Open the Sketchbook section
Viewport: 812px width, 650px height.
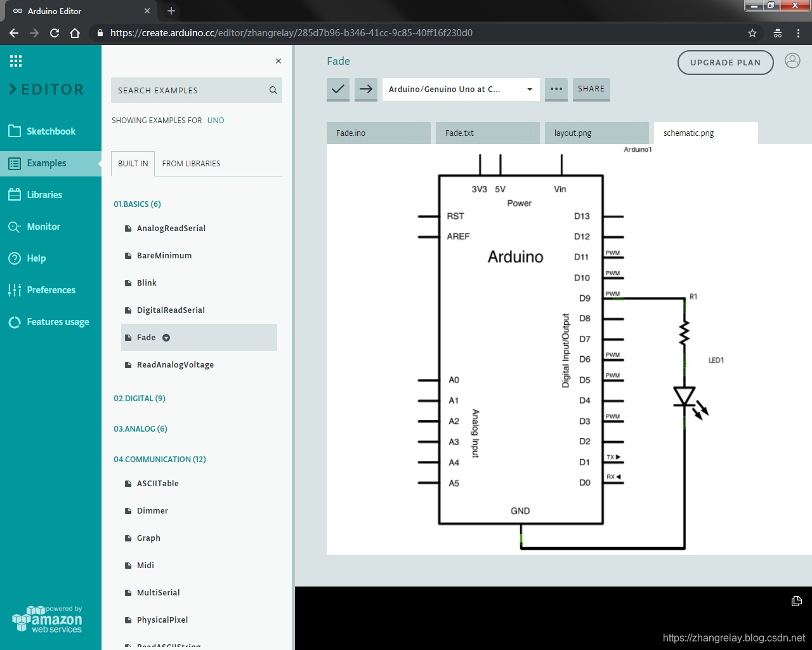click(x=51, y=131)
